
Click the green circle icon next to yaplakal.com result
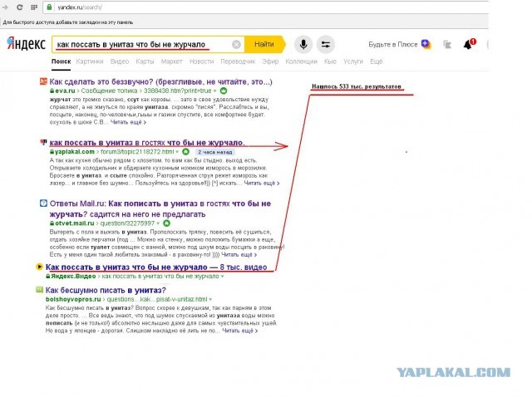[185, 151]
